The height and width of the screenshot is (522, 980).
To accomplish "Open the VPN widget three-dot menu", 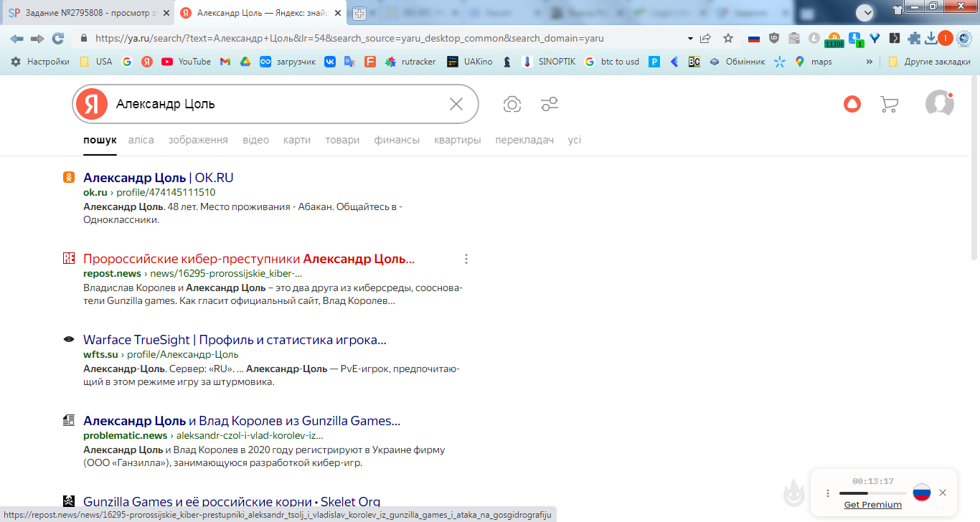I will [828, 493].
